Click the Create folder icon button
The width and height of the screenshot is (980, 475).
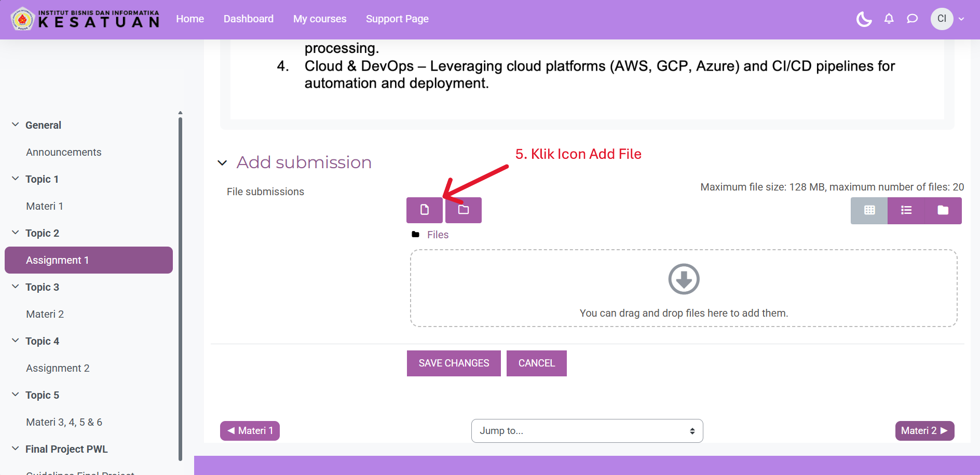pyautogui.click(x=463, y=210)
